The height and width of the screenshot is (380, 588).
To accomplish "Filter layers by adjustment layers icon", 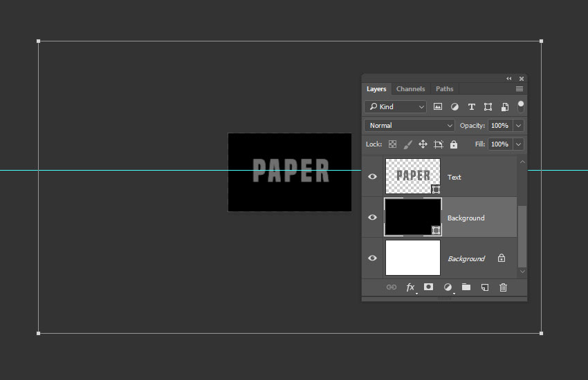I will (x=454, y=106).
